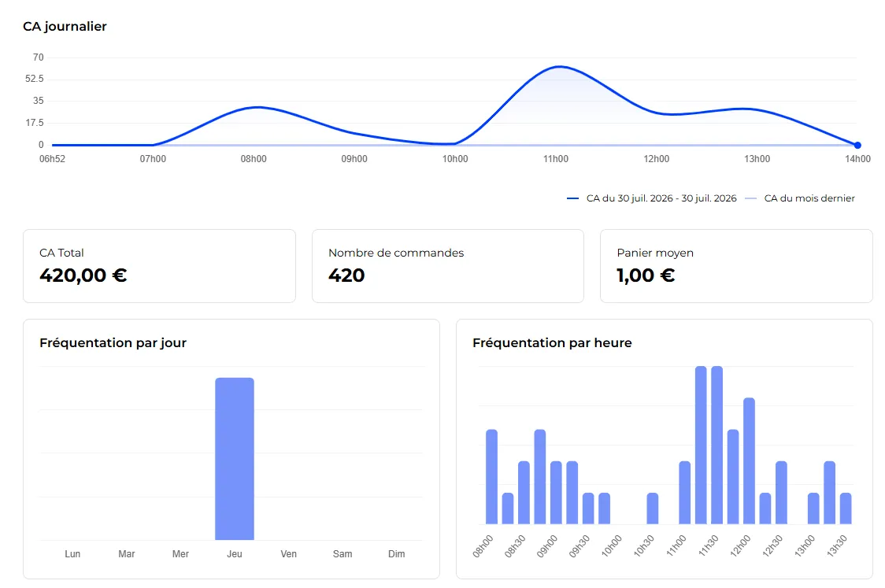Viewport: 885px width, 588px height.
Task: Open the Panier moyen card
Action: (x=736, y=266)
